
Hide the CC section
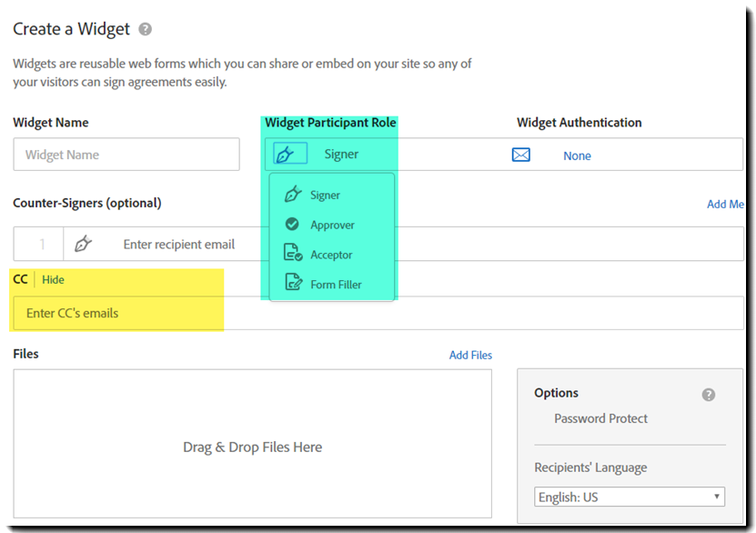click(x=52, y=279)
